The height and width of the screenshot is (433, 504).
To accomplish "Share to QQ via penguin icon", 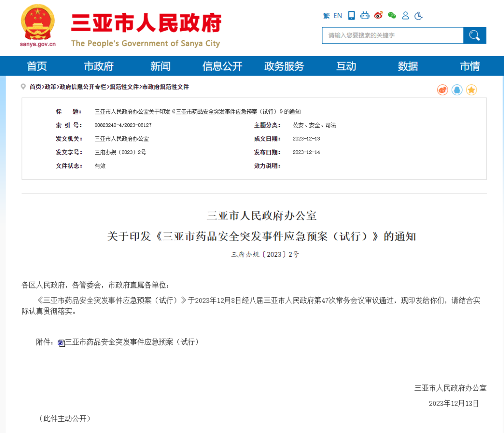I will click(x=457, y=90).
